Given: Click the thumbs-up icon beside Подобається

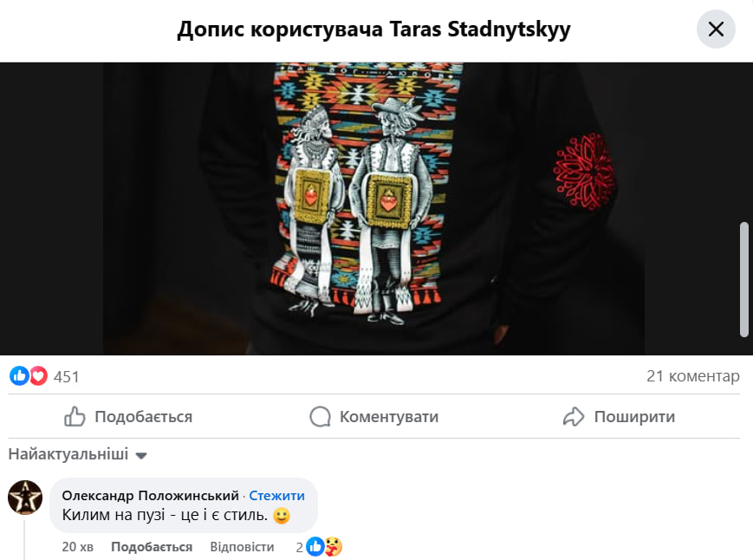Looking at the screenshot, I should 75,416.
